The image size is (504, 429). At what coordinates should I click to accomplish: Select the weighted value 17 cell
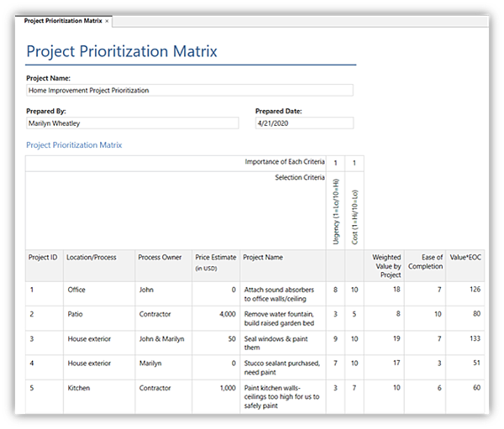click(x=384, y=368)
